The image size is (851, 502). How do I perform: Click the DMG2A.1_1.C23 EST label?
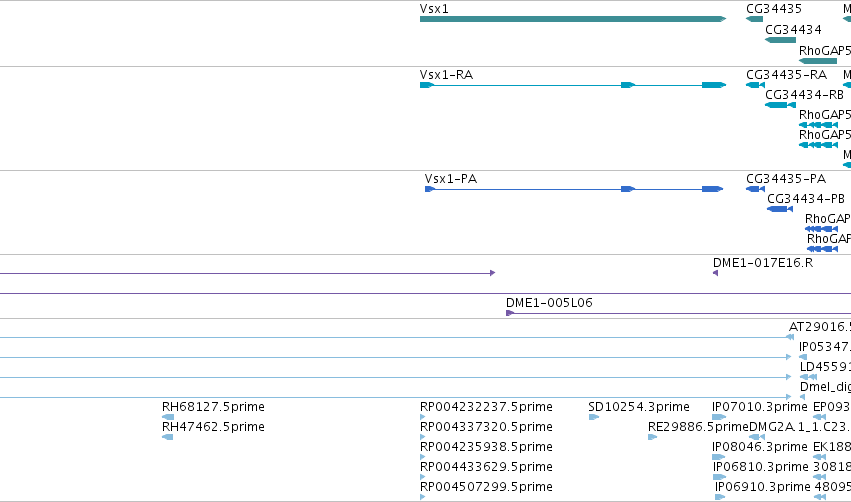tap(800, 427)
